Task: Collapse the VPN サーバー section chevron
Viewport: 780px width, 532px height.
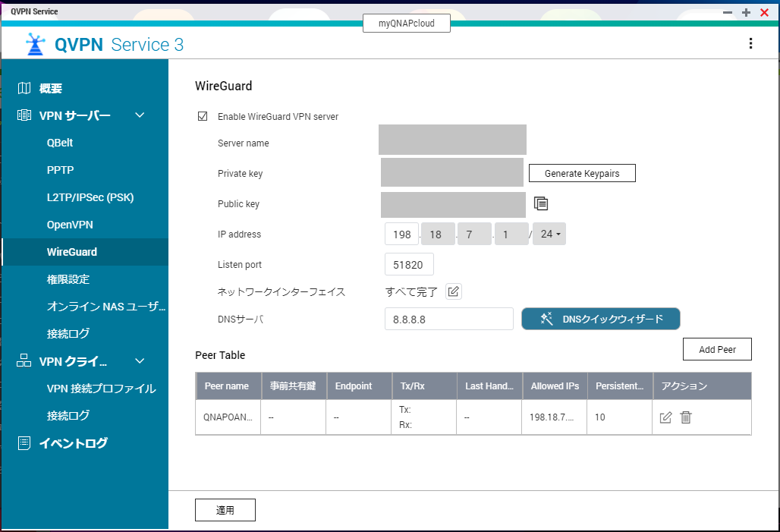Action: click(x=140, y=115)
